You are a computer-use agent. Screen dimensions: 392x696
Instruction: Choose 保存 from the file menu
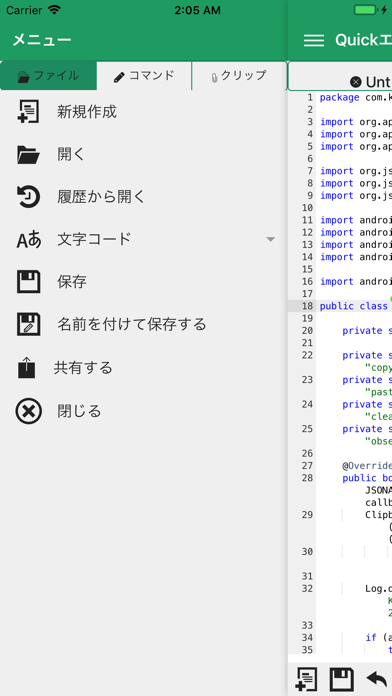[x=71, y=282]
